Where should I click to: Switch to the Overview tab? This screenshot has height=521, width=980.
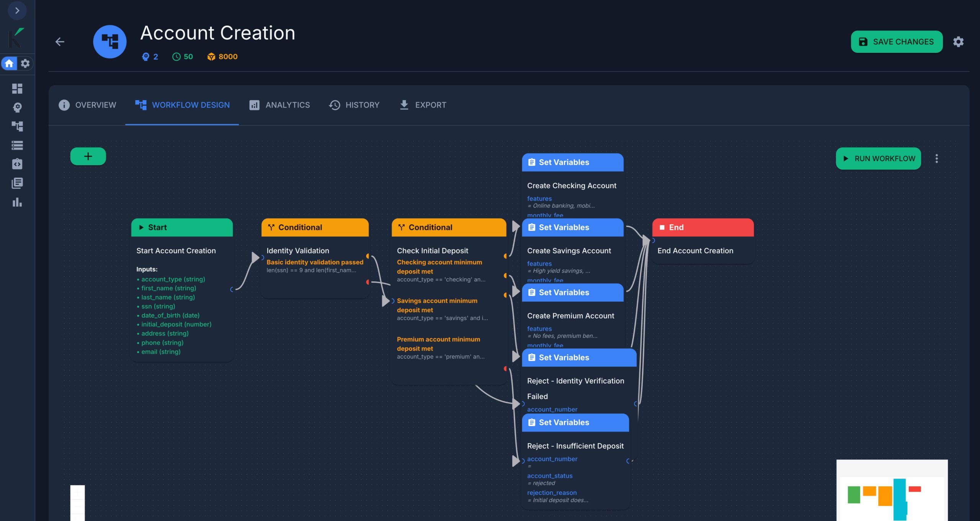pos(87,105)
